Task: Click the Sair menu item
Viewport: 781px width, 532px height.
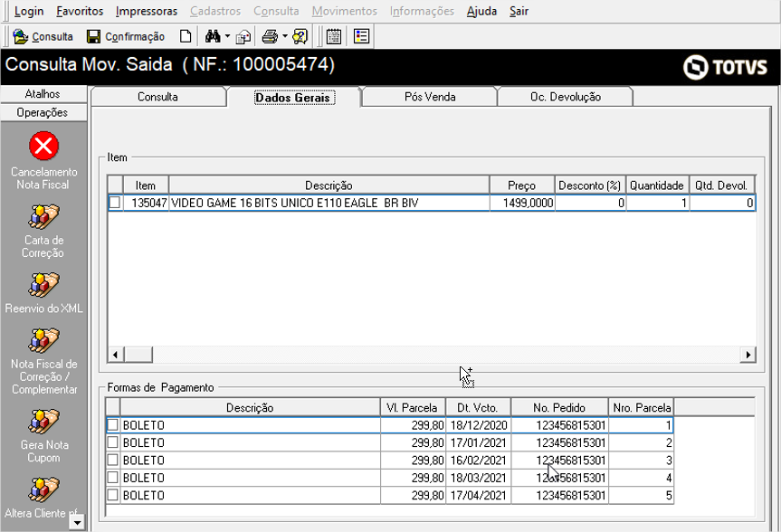Action: click(519, 11)
